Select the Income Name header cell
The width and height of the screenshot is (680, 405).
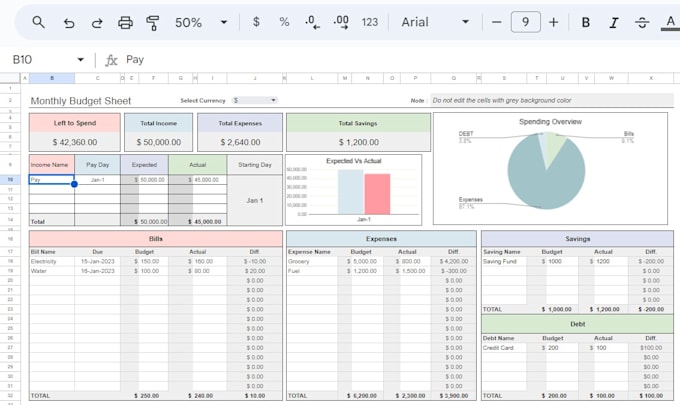[52, 165]
